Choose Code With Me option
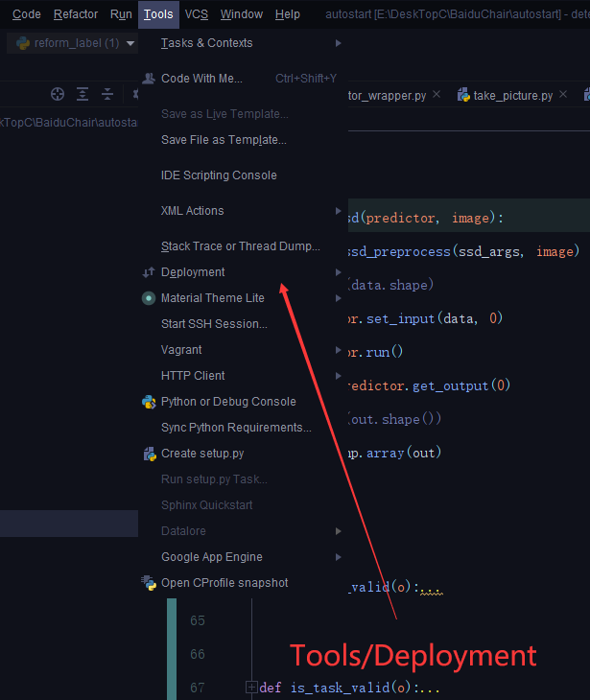 click(x=243, y=78)
